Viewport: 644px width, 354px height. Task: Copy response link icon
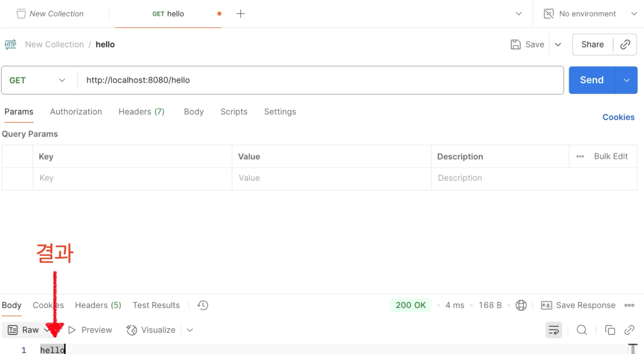(629, 330)
